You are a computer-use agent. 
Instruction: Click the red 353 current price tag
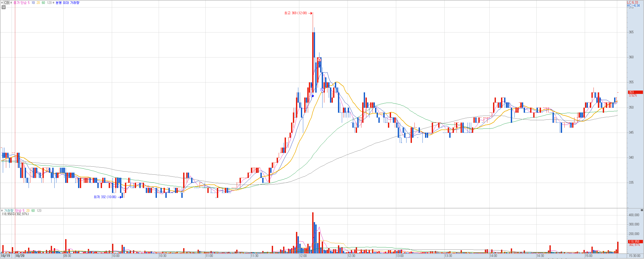point(635,92)
